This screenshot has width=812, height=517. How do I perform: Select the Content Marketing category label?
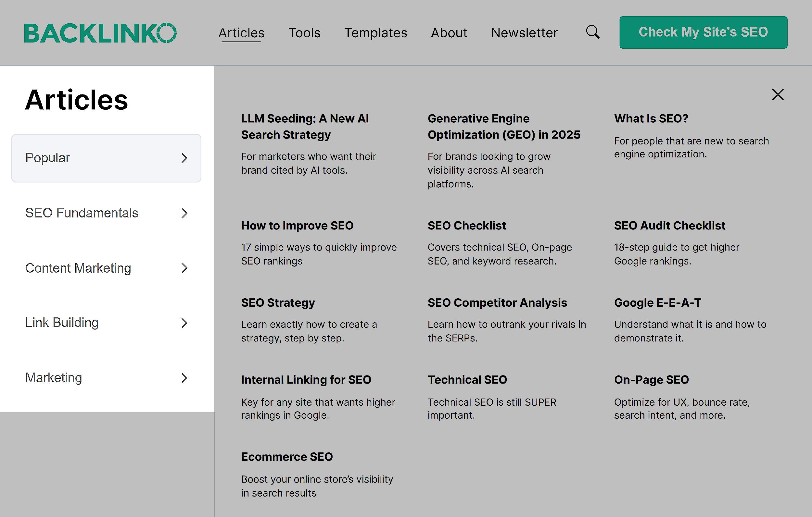[x=78, y=268]
